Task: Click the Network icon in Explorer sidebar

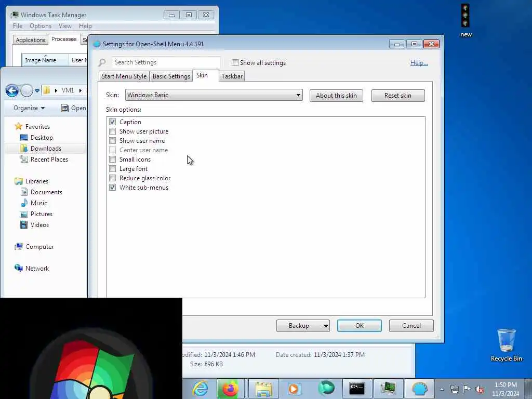Action: 18,268
